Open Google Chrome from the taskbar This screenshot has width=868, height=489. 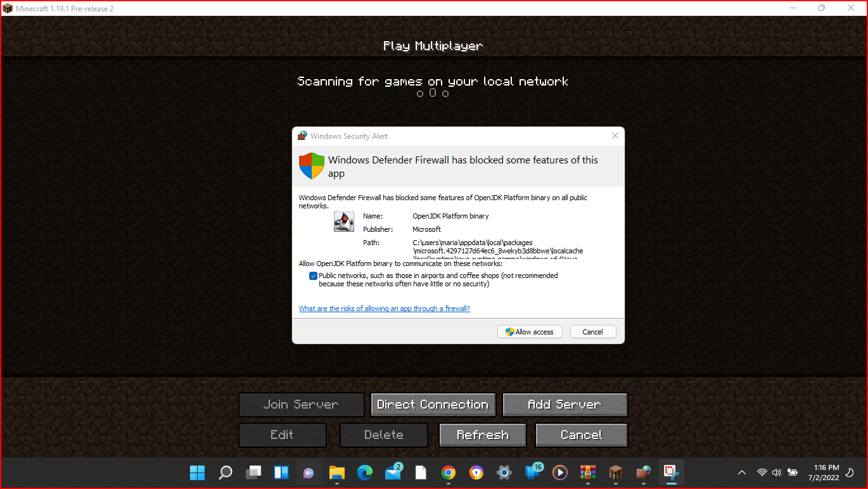(448, 473)
